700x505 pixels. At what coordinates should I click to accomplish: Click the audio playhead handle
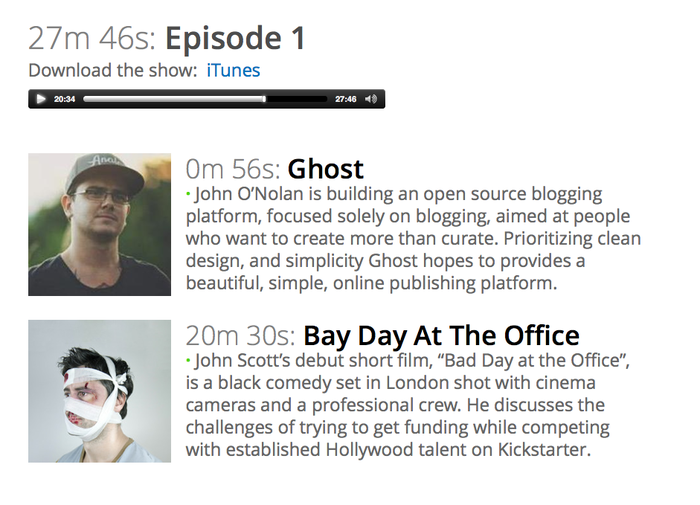pos(264,99)
